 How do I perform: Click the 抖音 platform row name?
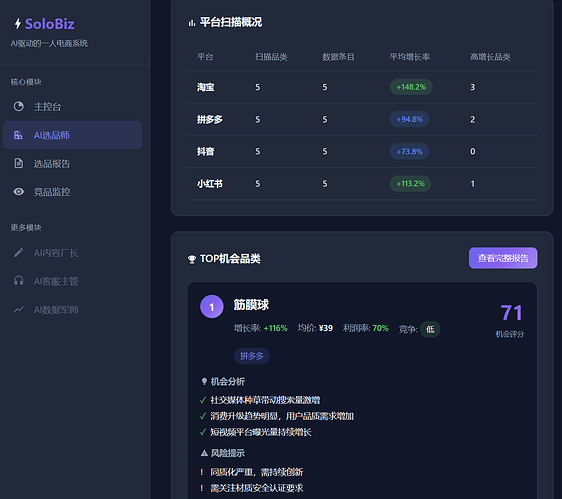[x=205, y=152]
